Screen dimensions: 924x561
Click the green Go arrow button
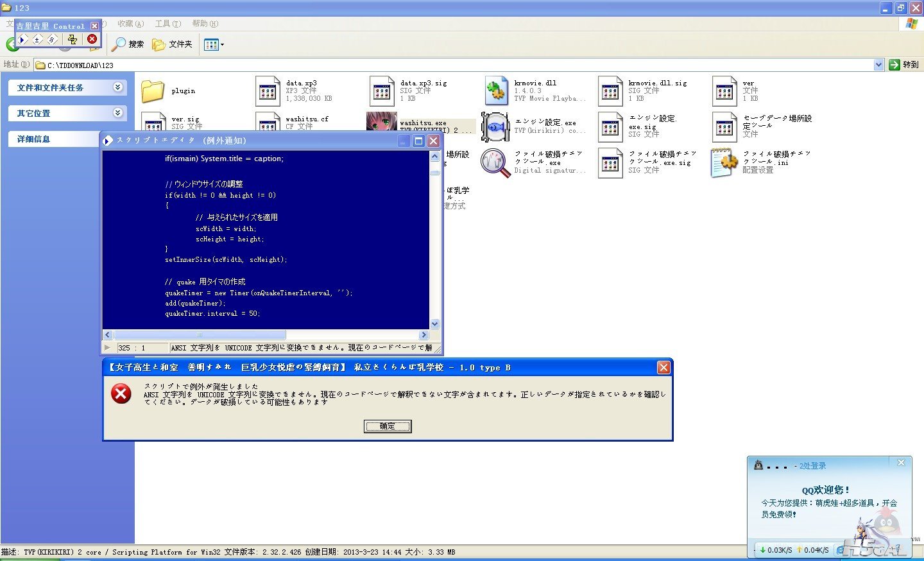[x=894, y=65]
